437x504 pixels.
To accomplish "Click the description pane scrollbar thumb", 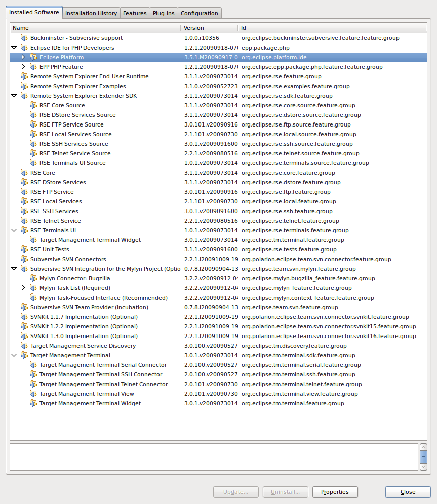I will tap(423, 457).
